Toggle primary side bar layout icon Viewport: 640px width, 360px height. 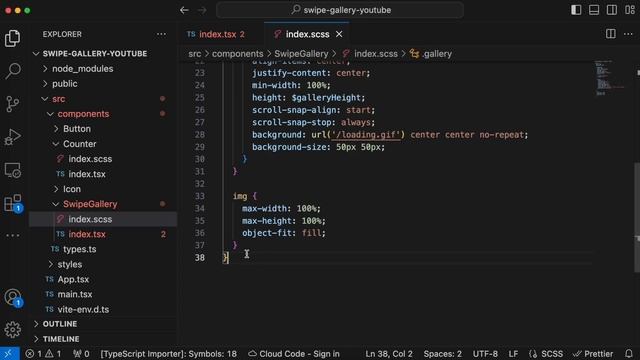pyautogui.click(x=576, y=10)
